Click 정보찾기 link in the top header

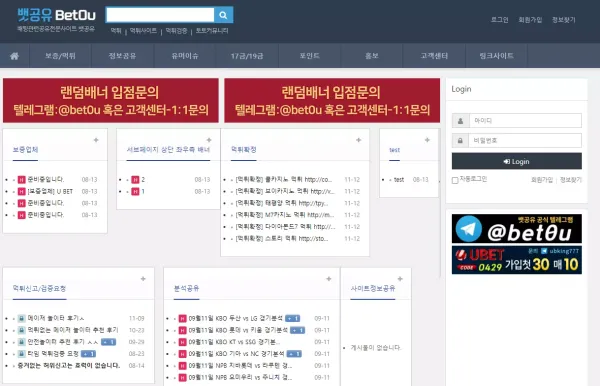(x=564, y=20)
